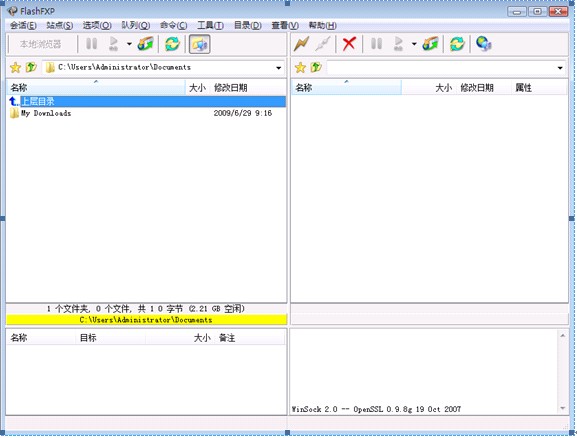Open the 命令(C) menu
Viewport: 577px width, 438px height.
[x=173, y=25]
